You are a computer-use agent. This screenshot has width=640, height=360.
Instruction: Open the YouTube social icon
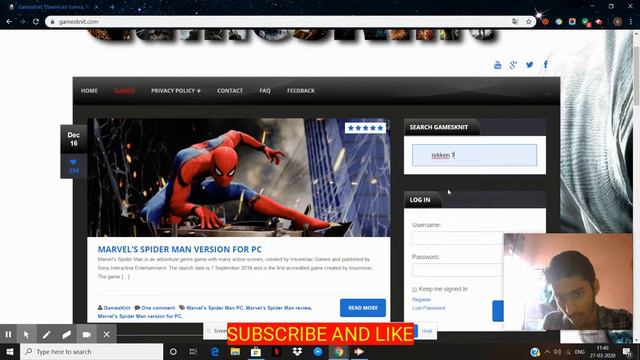(x=497, y=64)
